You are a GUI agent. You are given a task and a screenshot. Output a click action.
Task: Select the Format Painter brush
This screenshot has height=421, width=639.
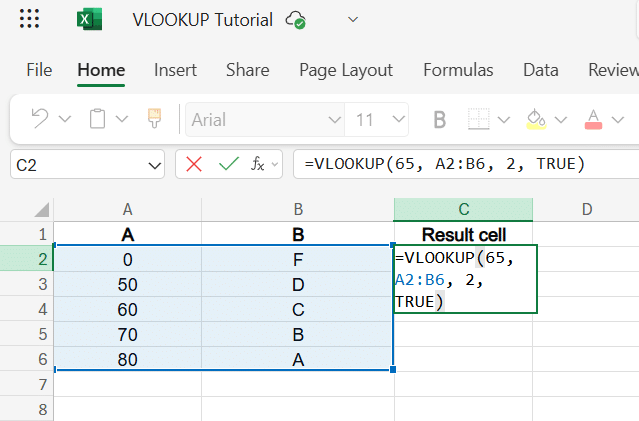click(154, 119)
